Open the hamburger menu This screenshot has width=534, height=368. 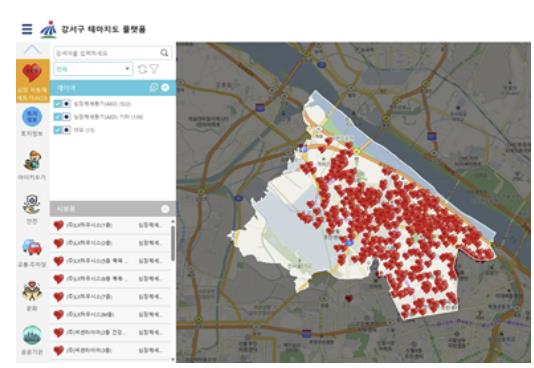tap(27, 29)
